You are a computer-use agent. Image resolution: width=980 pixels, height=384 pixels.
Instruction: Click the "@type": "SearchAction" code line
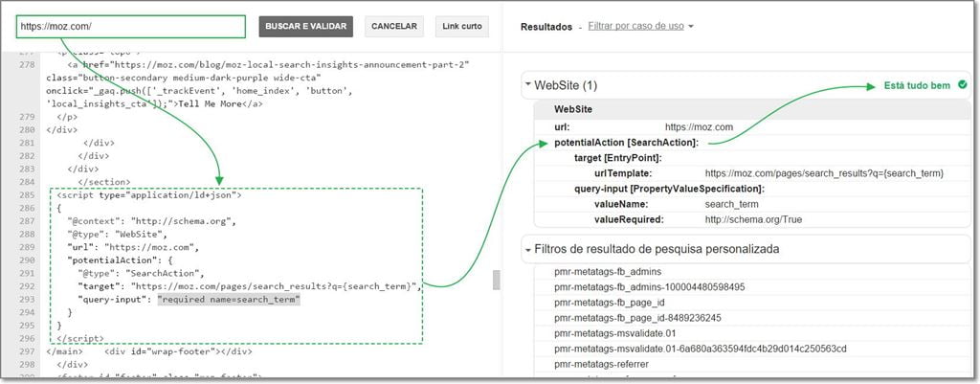(141, 273)
